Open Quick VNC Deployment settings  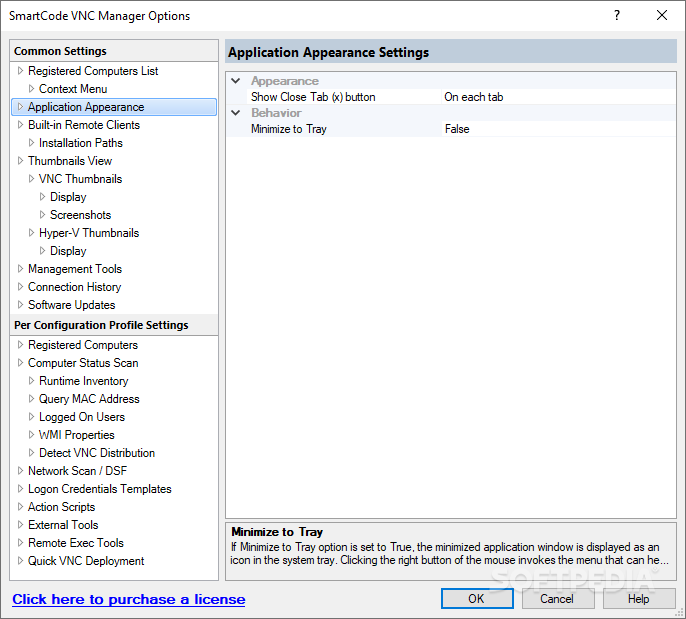coord(86,561)
